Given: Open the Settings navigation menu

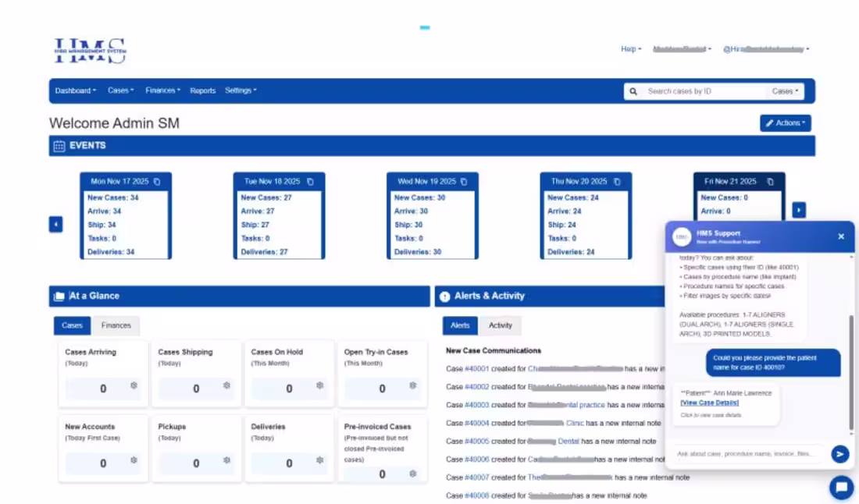Looking at the screenshot, I should pyautogui.click(x=241, y=91).
